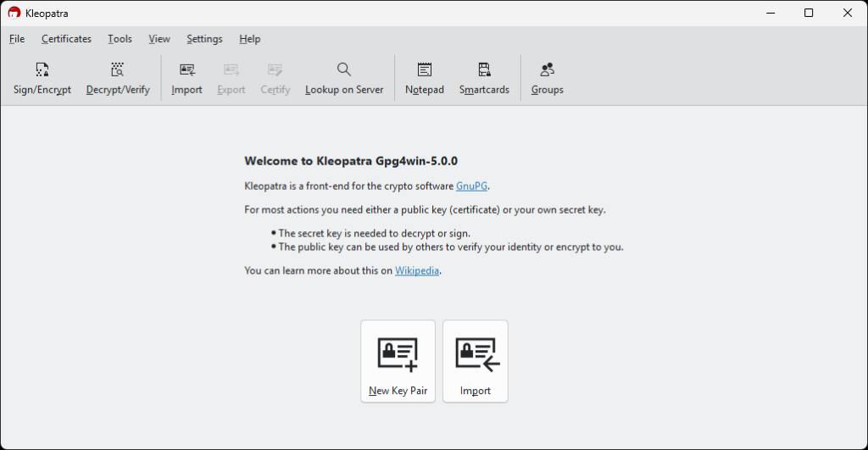Open the Settings menu
The width and height of the screenshot is (868, 450).
click(204, 39)
